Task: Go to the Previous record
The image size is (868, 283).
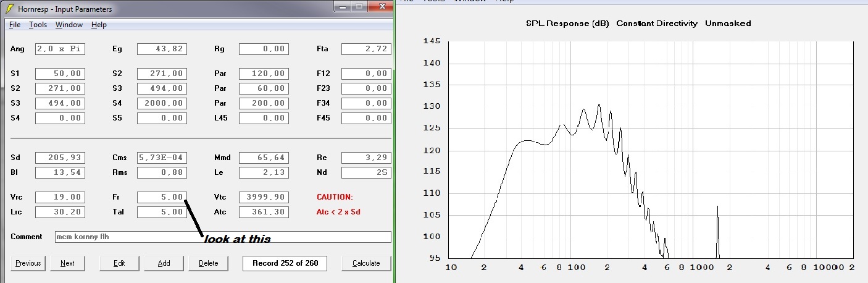Action: tap(28, 263)
